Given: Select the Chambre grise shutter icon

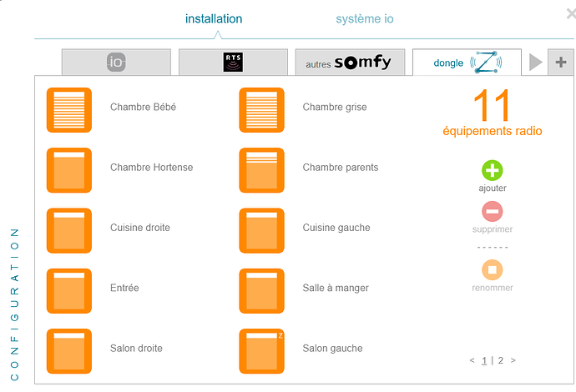Looking at the screenshot, I should point(261,109).
